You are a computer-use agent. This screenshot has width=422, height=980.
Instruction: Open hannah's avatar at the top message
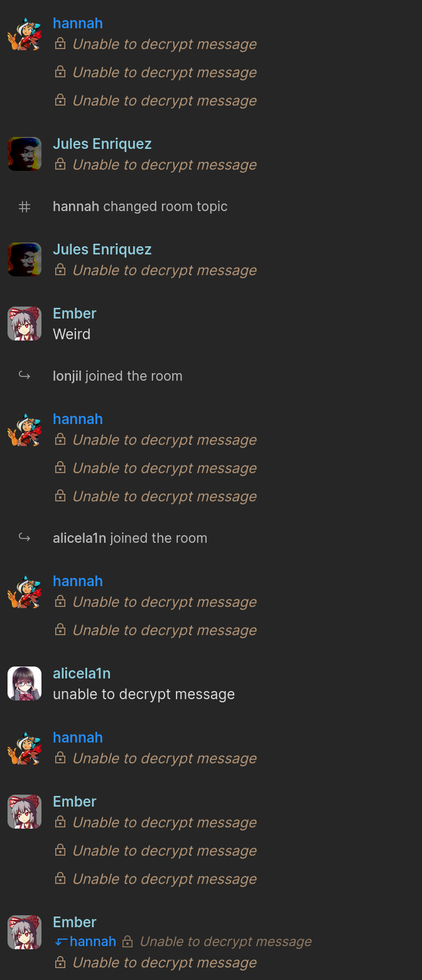point(24,33)
